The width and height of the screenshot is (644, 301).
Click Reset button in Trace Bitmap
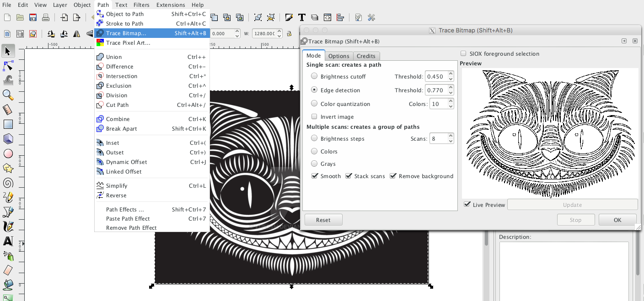click(x=323, y=220)
